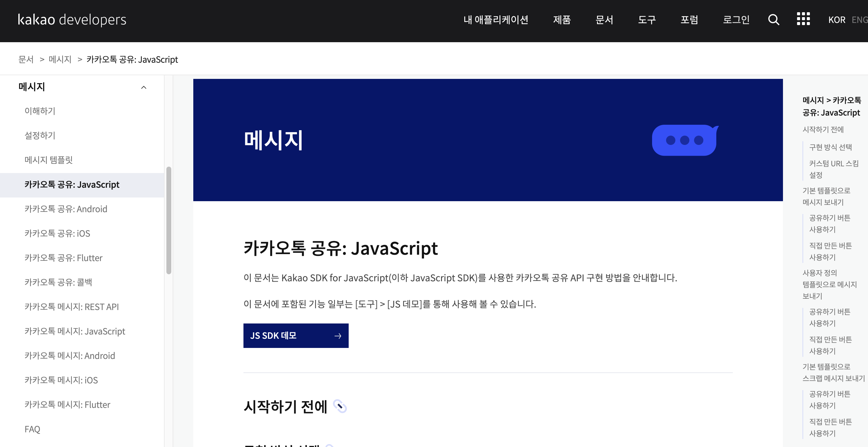Open the apps grid menu icon in top bar
Screen dimensions: 868x447
pos(803,19)
